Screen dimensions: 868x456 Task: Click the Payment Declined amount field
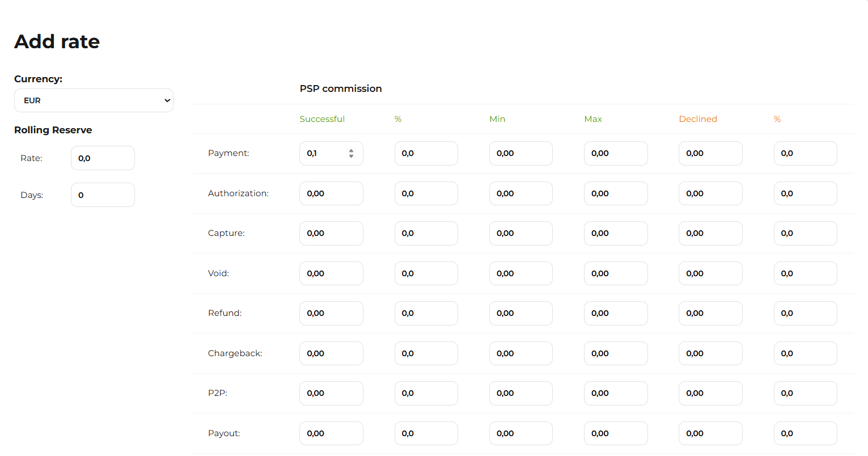click(710, 154)
